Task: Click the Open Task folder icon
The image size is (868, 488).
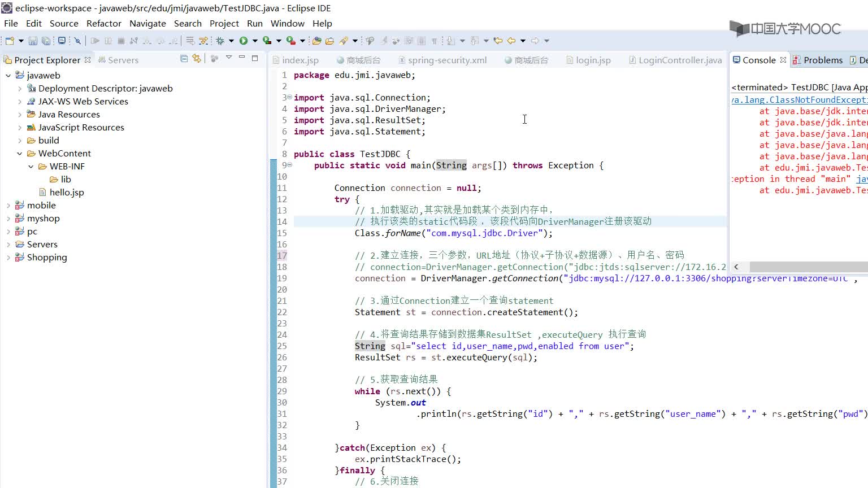Action: tap(329, 41)
